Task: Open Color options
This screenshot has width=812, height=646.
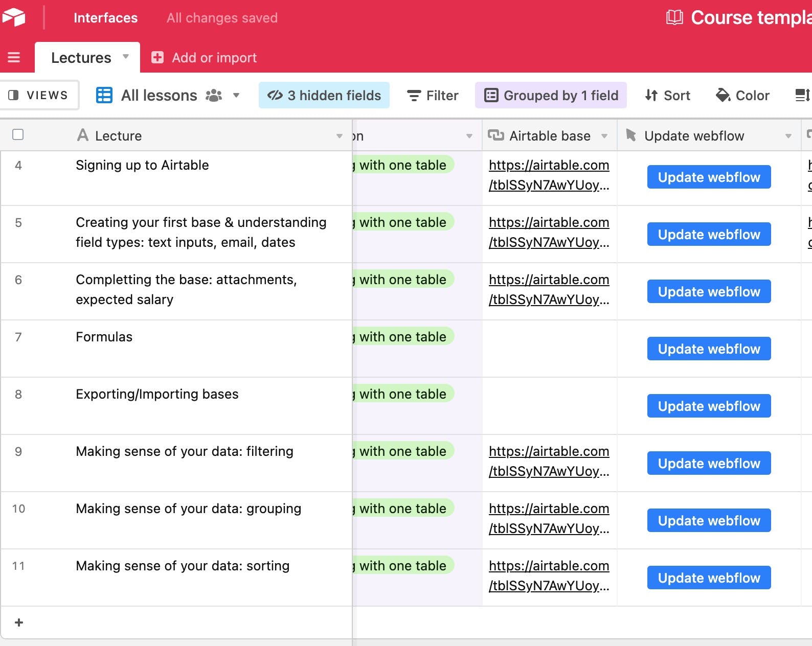Action: (x=742, y=95)
